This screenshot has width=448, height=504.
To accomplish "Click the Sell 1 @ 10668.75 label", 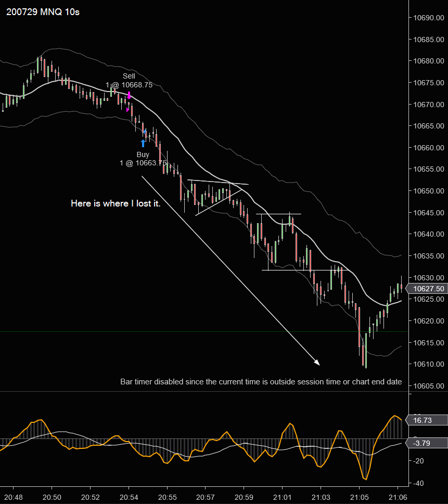I will [x=129, y=80].
